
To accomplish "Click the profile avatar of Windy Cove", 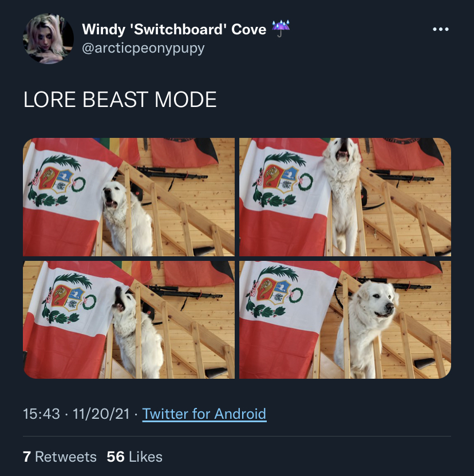I will [48, 38].
